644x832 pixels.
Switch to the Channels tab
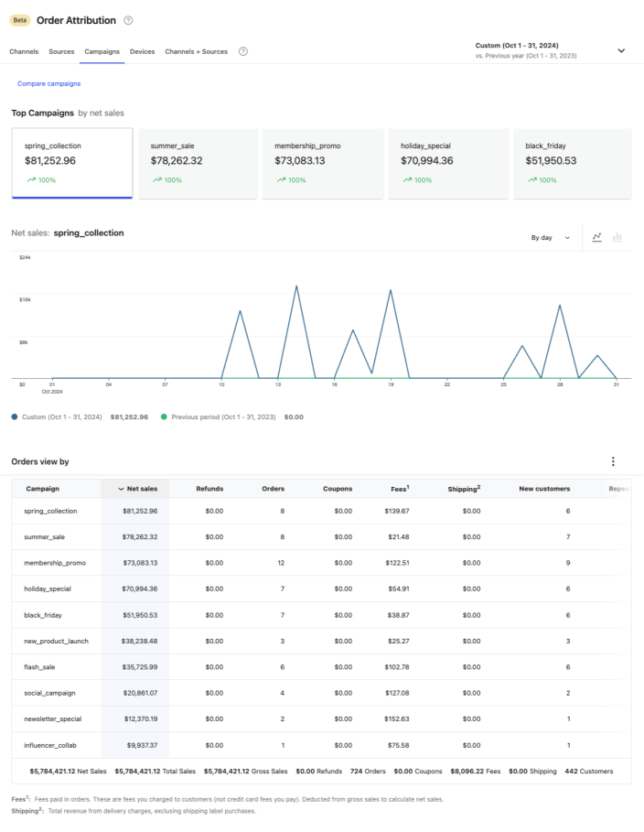click(x=24, y=51)
